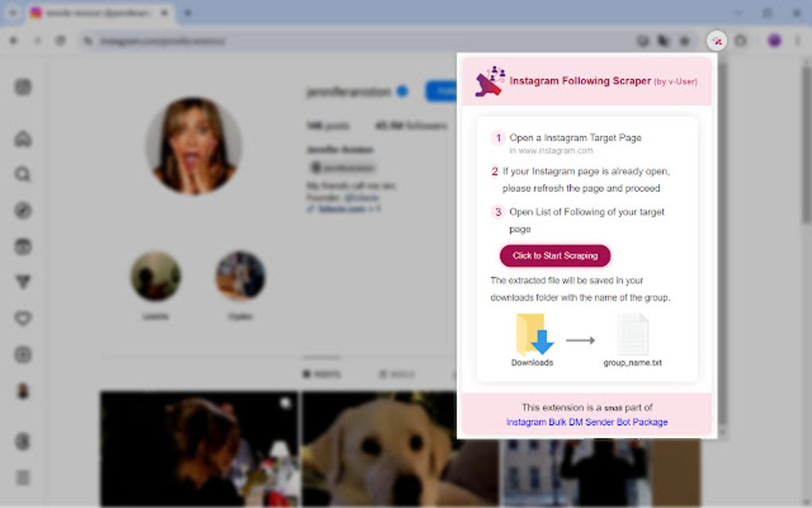Open the Instagram Following Scraper extension icon
Screen dimensions: 812x508
(716, 40)
